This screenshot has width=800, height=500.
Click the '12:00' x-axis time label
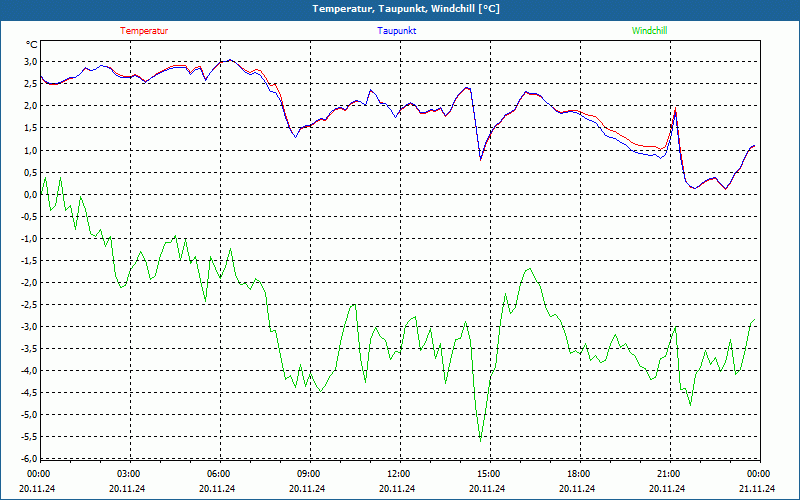[x=398, y=474]
